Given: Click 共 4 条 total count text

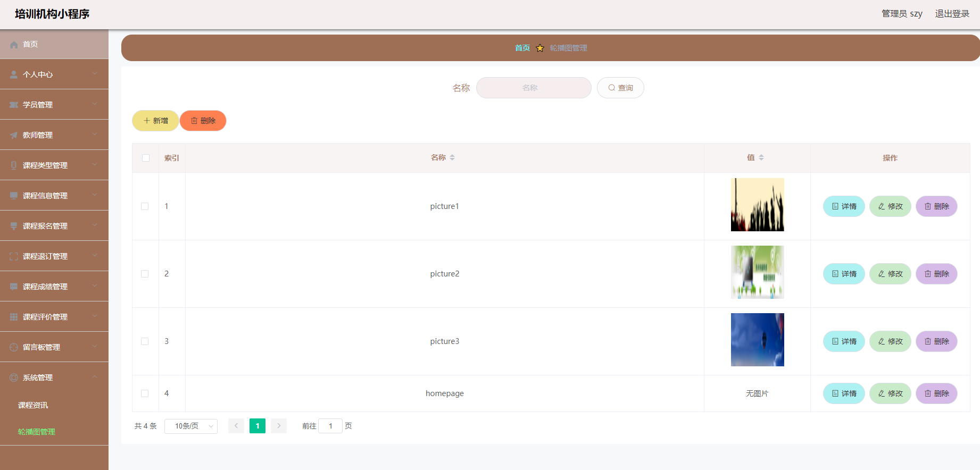Looking at the screenshot, I should click(145, 426).
